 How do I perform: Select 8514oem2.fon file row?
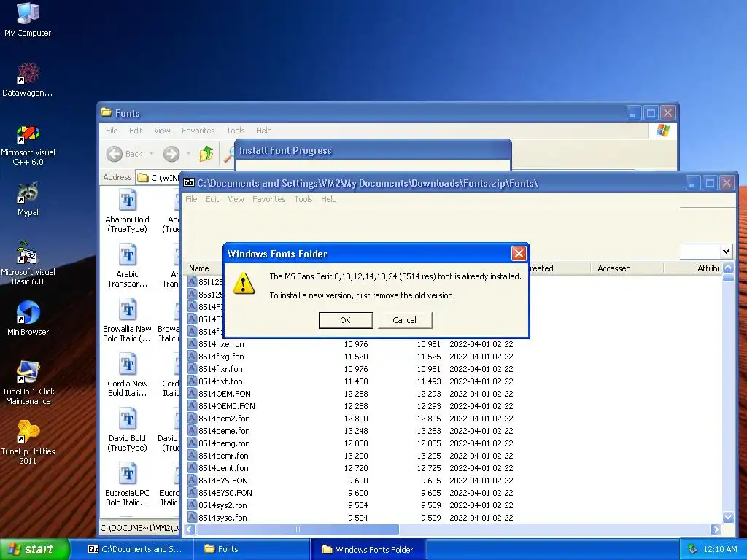[x=351, y=418]
